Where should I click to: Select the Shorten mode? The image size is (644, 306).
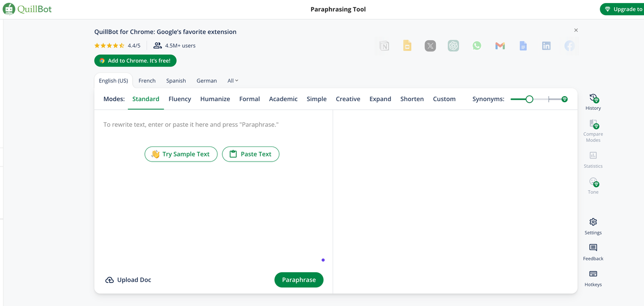(x=412, y=99)
